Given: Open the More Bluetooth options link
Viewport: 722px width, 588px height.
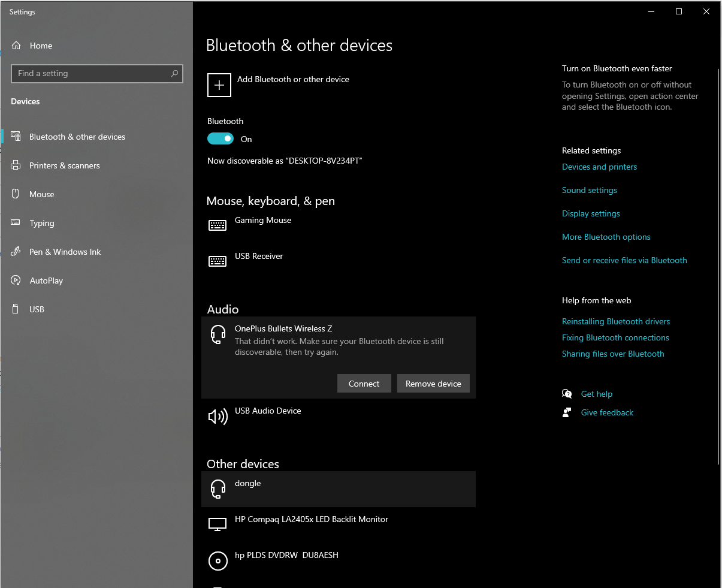Looking at the screenshot, I should (x=606, y=237).
